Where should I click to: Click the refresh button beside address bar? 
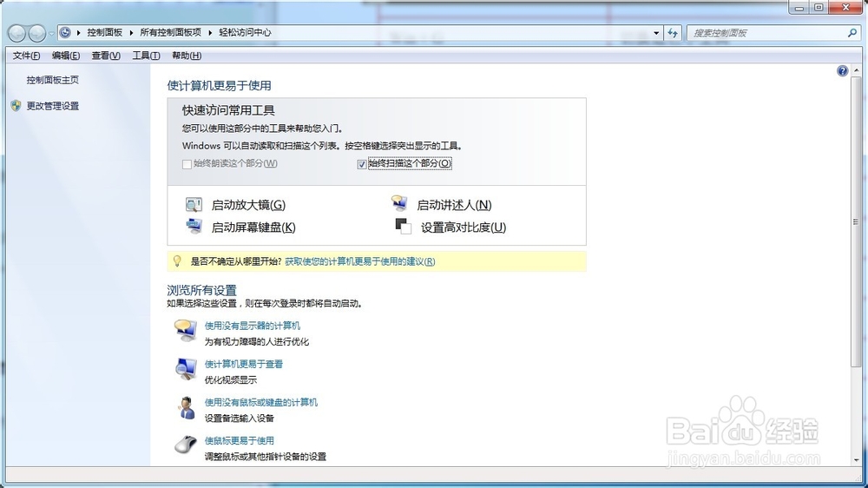(673, 33)
